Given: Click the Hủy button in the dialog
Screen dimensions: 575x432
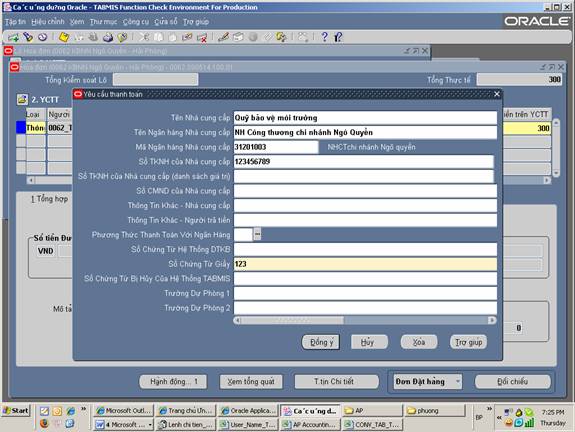Looking at the screenshot, I should point(369,342).
